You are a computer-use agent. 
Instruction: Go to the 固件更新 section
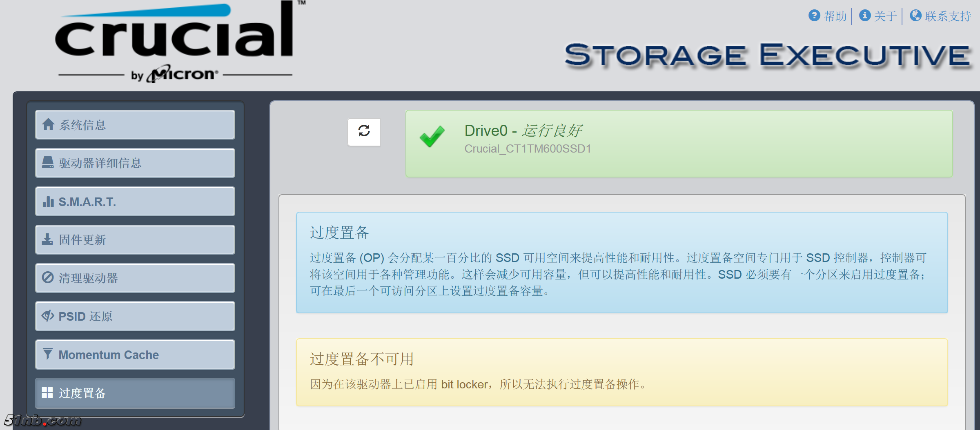(x=135, y=240)
